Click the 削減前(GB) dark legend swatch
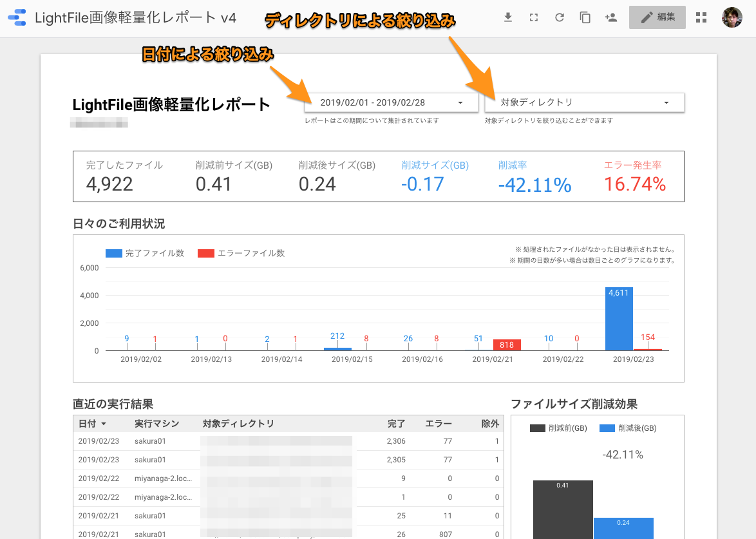The image size is (756, 539). coord(538,428)
